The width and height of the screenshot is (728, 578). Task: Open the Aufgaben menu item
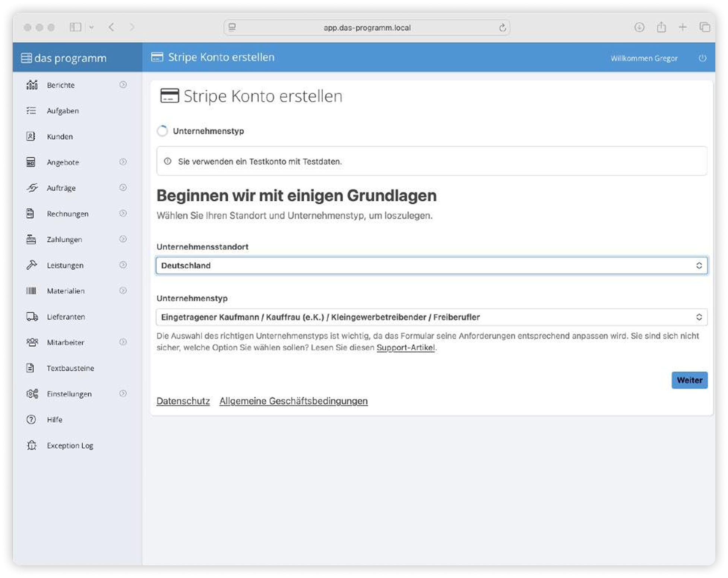[63, 111]
